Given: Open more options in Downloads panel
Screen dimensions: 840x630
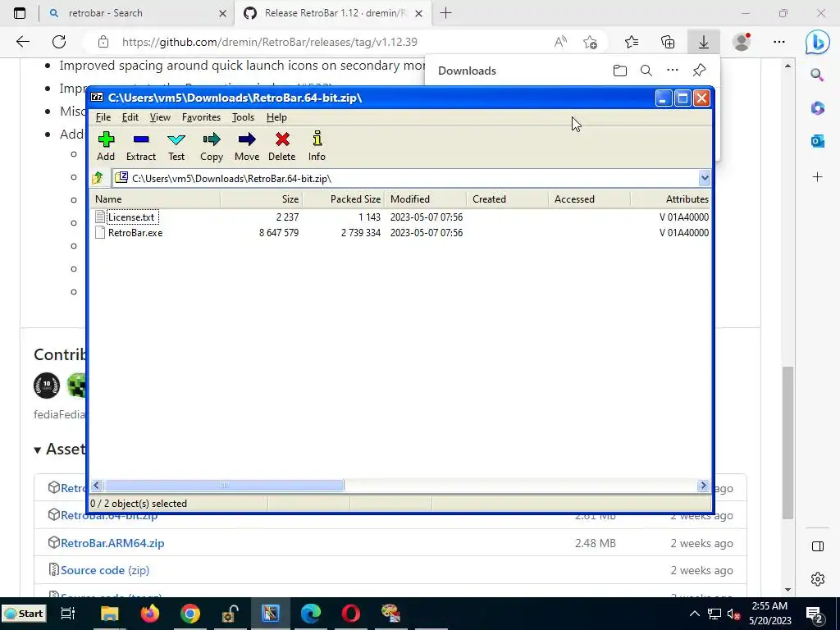Looking at the screenshot, I should click(673, 71).
